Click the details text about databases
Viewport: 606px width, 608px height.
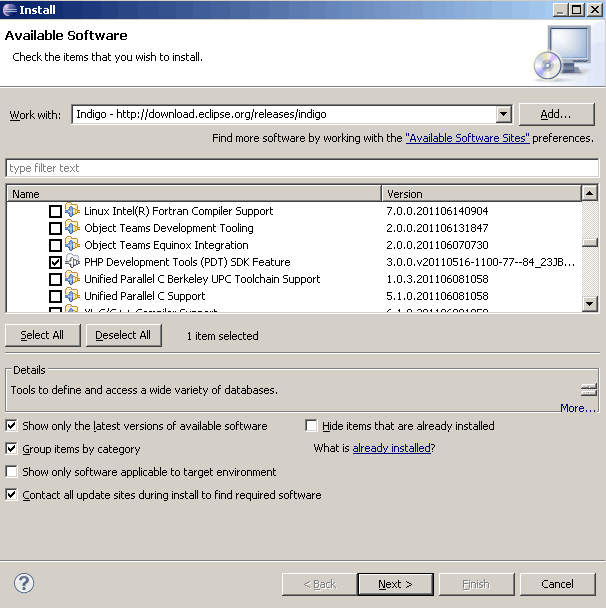pos(144,390)
